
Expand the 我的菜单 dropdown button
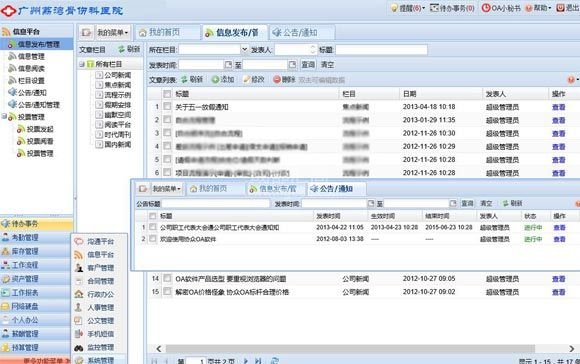click(x=112, y=33)
